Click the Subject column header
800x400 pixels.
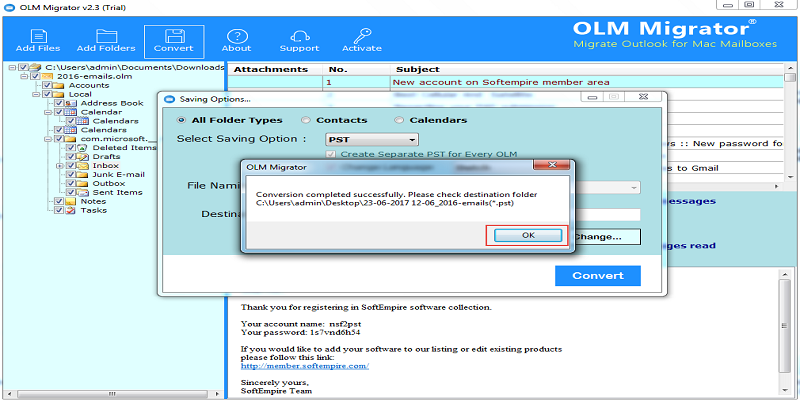(x=587, y=69)
